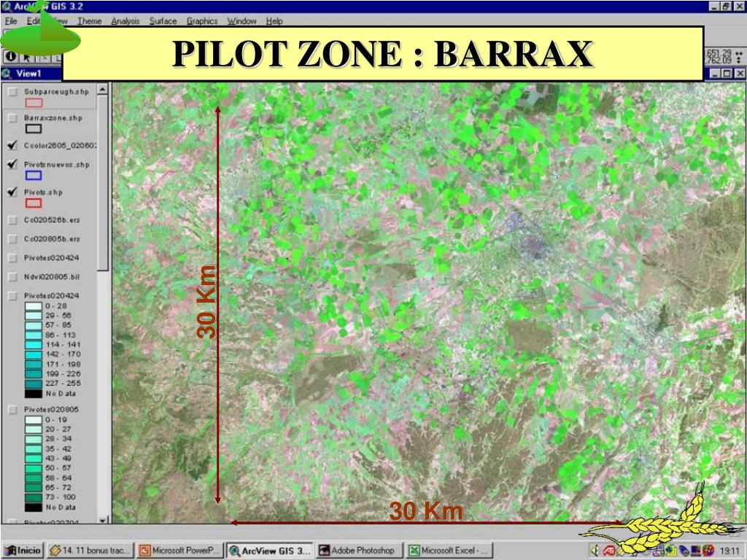Select the Ndvi020805.bil theme name
This screenshot has height=560, width=747.
[x=52, y=276]
